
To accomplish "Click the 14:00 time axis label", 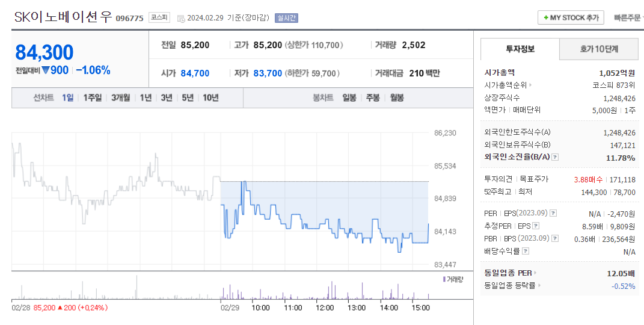I will coord(389,308).
